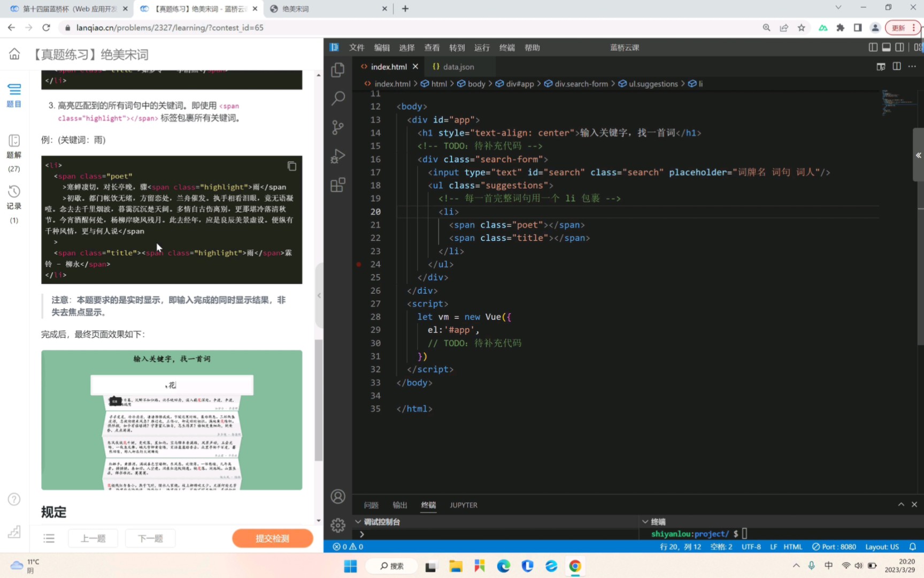The width and height of the screenshot is (924, 578).
Task: Open the browser extensions puzzle icon
Action: coord(841,27)
